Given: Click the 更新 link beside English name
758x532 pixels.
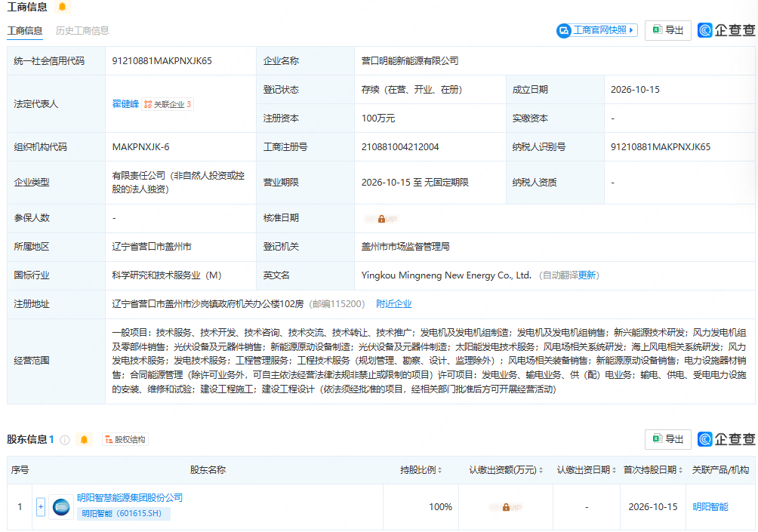Looking at the screenshot, I should [x=587, y=275].
